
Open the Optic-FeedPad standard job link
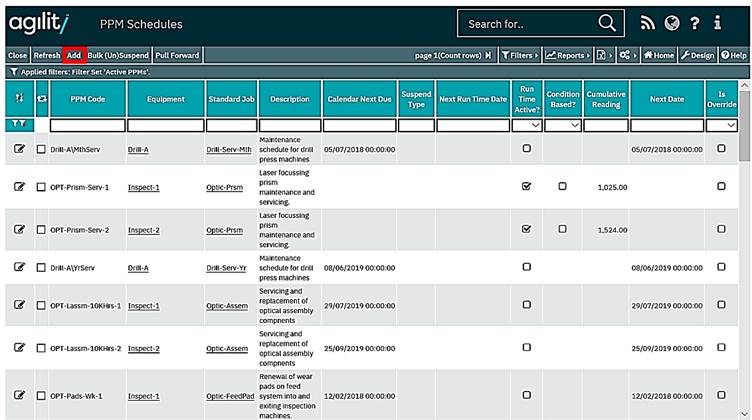coord(229,396)
